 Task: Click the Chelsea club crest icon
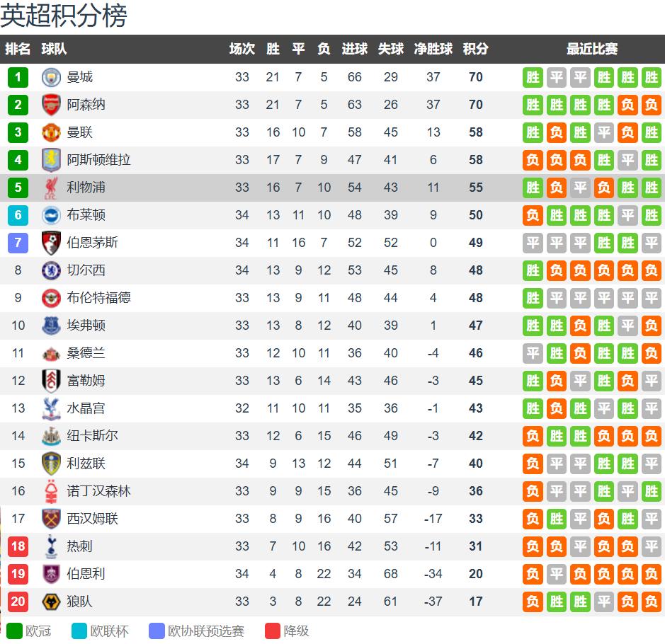51,270
